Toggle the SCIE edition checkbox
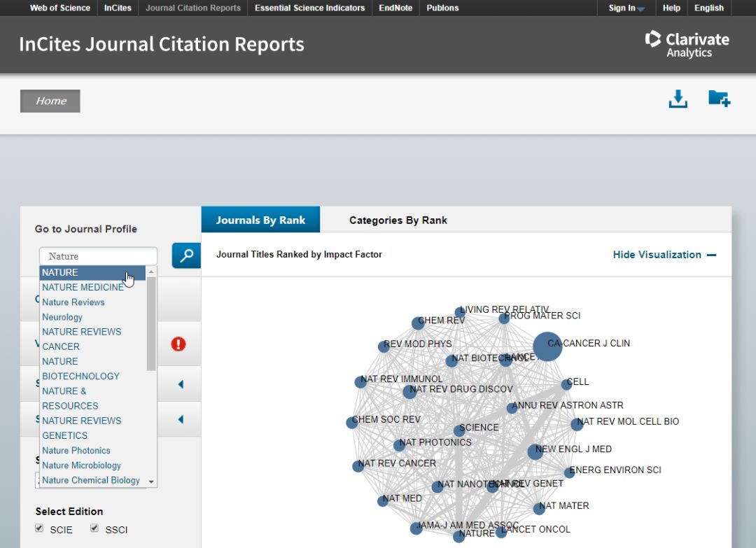The image size is (756, 548). click(40, 528)
